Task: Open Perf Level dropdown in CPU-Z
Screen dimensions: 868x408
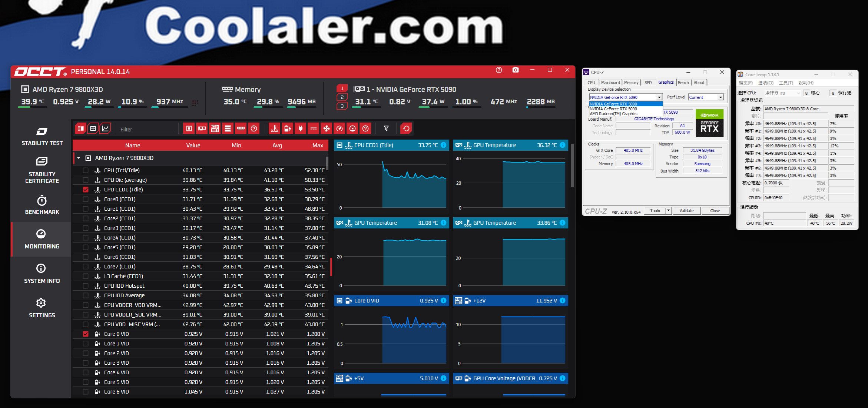Action: [x=720, y=97]
